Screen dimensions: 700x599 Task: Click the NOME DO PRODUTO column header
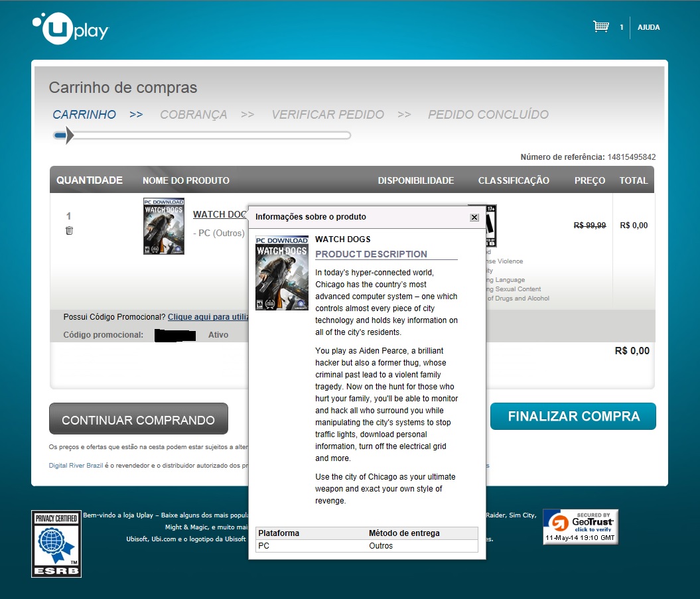point(186,181)
